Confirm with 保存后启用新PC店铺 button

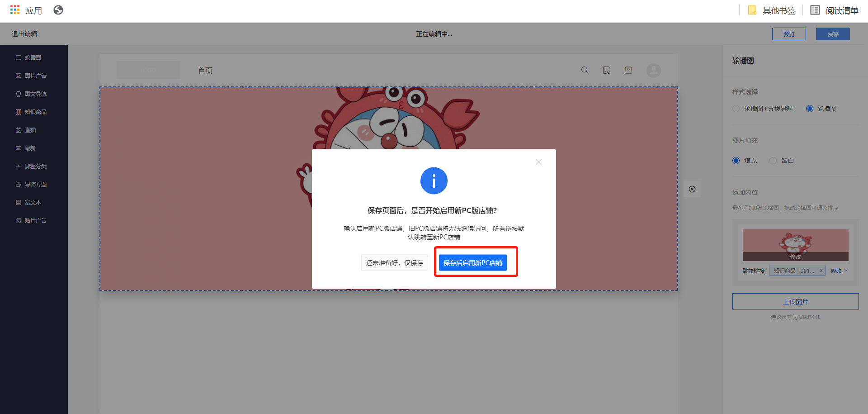point(473,263)
